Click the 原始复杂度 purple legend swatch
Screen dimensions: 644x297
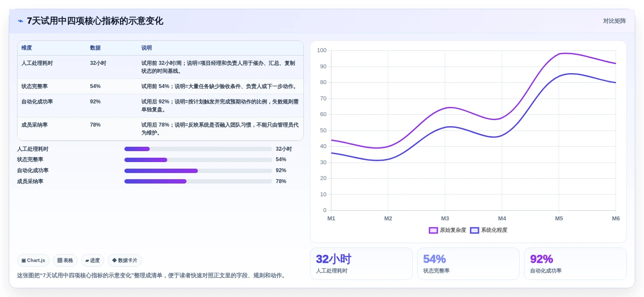433,230
